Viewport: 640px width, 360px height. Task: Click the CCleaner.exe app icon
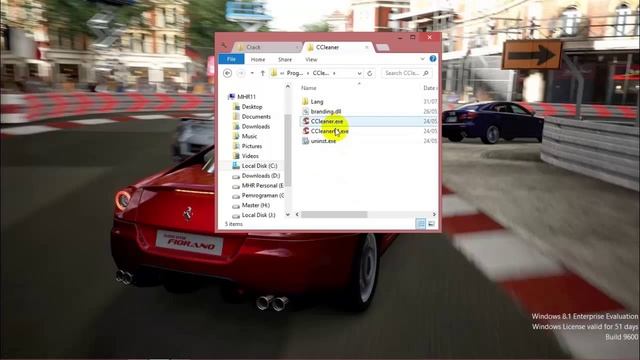306,121
